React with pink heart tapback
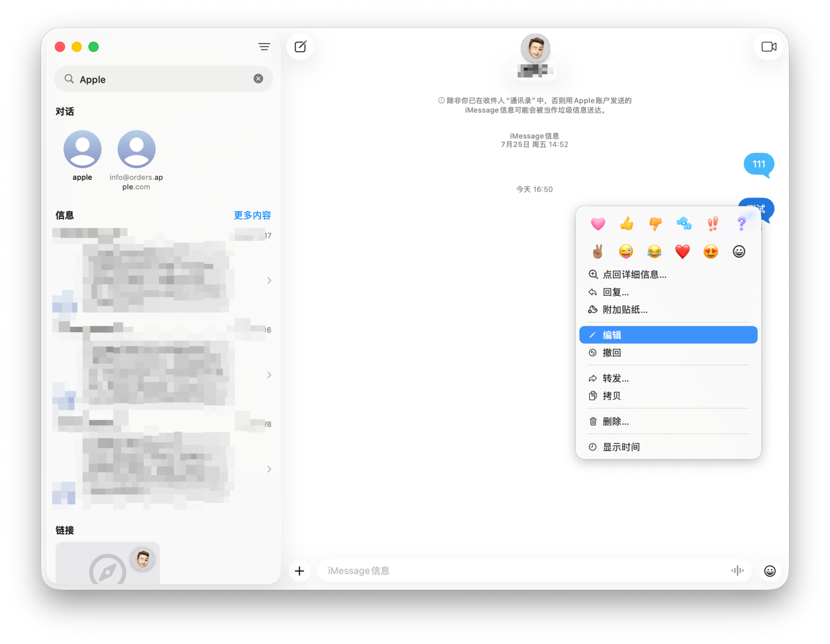Viewport: 830px width, 644px height. (x=598, y=224)
